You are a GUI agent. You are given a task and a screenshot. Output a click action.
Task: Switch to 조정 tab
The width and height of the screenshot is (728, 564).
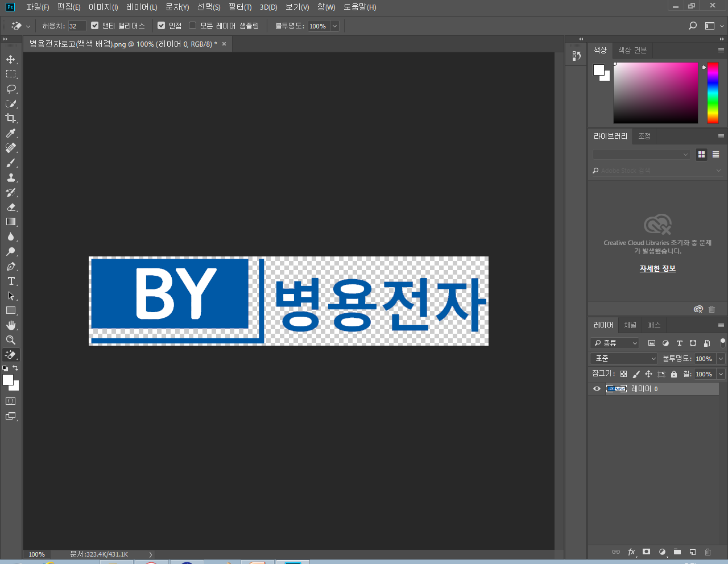[644, 136]
